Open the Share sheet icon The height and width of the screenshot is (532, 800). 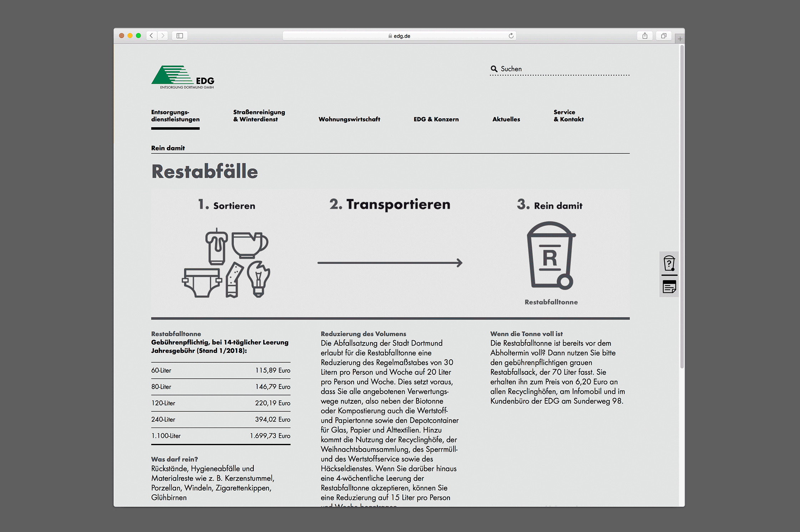(x=645, y=36)
